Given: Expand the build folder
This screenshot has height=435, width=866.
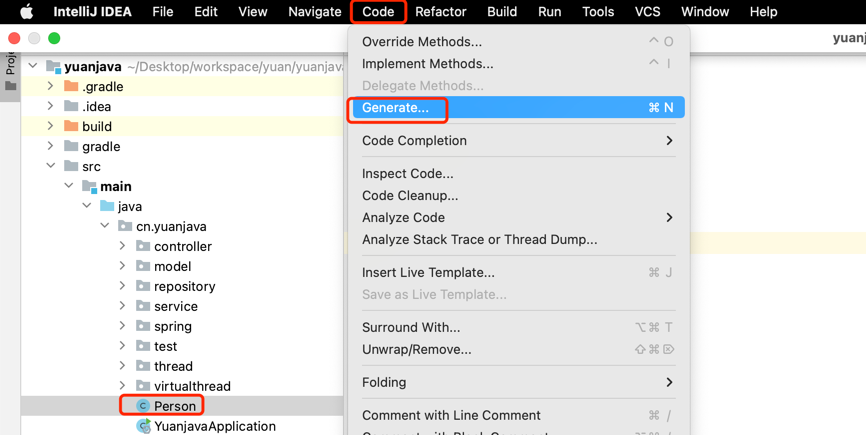Looking at the screenshot, I should (50, 126).
